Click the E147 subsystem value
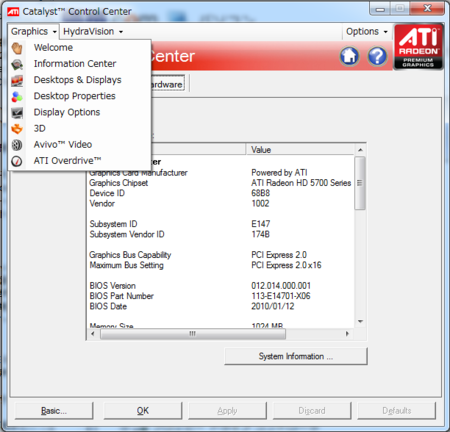 pos(261,224)
